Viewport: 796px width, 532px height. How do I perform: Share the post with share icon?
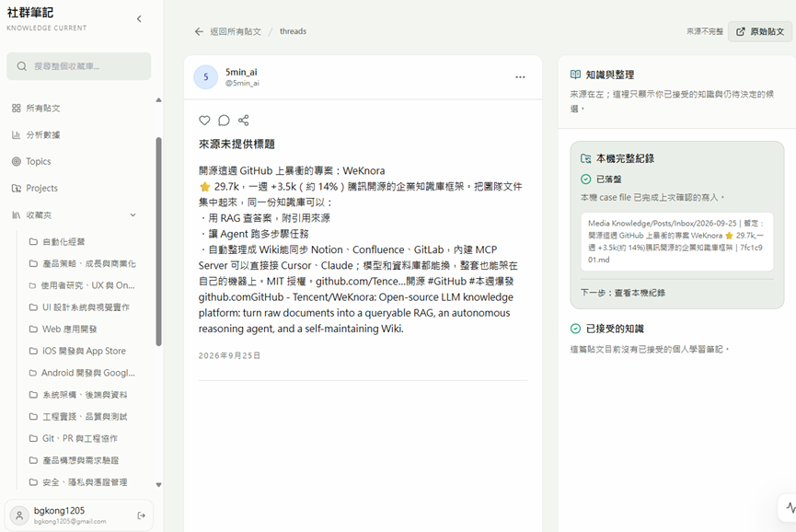[244, 121]
